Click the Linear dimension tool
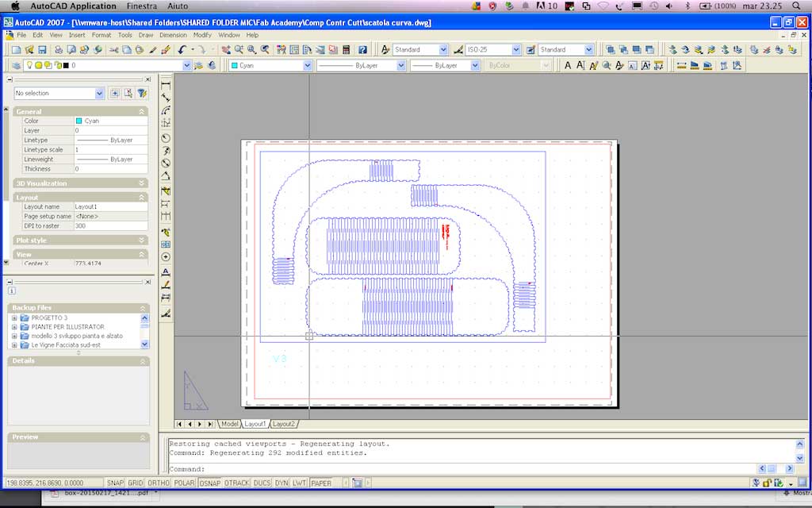 coord(166,85)
